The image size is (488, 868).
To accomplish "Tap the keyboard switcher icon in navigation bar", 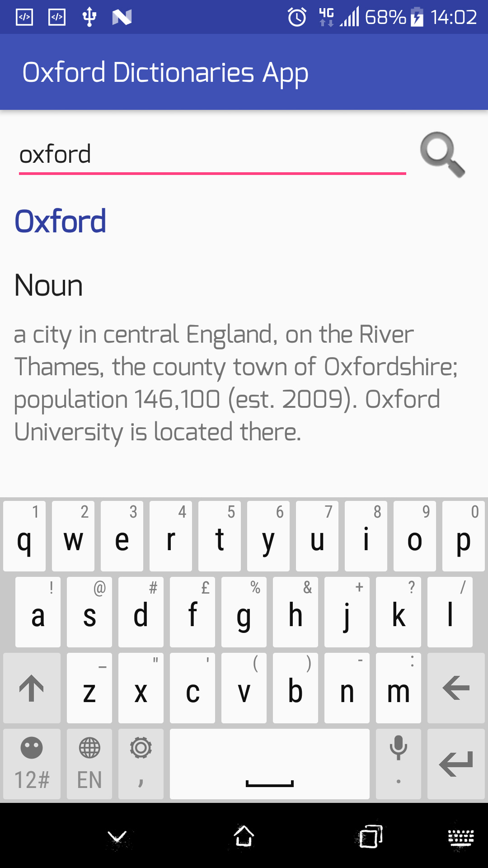I will click(x=461, y=837).
